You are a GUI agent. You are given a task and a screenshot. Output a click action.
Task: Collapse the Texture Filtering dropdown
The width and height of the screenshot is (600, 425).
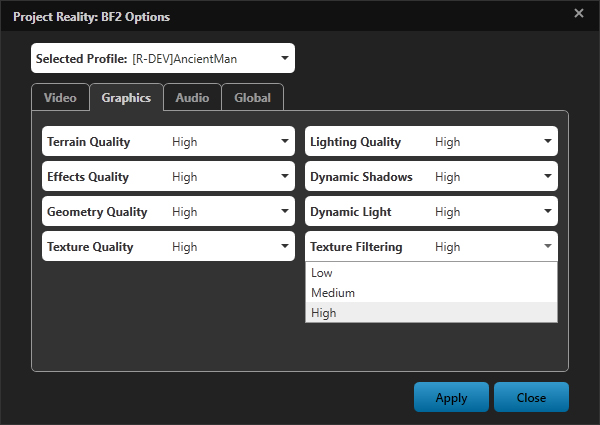pos(431,246)
